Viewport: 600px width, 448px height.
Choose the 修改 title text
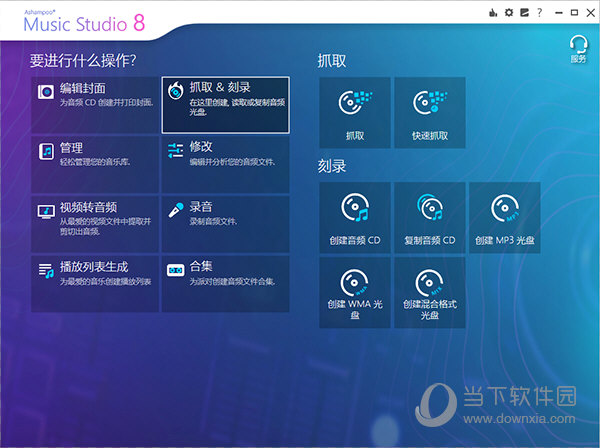(201, 147)
